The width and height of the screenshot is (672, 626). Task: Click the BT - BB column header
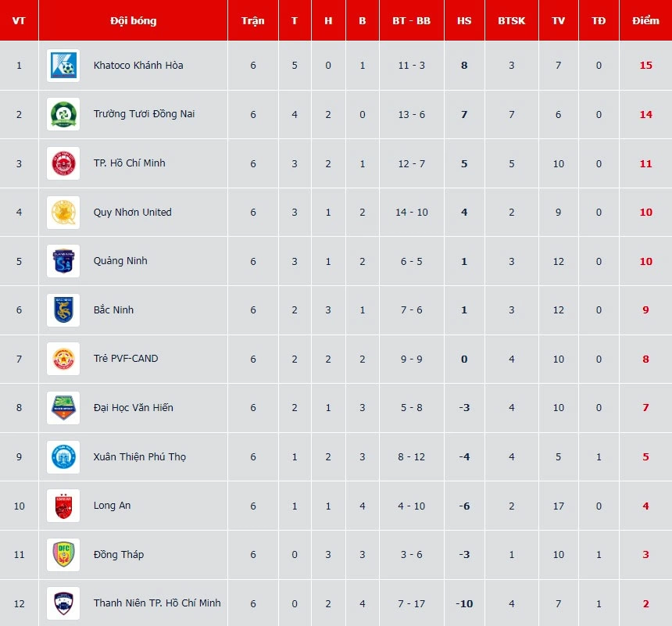tap(412, 20)
